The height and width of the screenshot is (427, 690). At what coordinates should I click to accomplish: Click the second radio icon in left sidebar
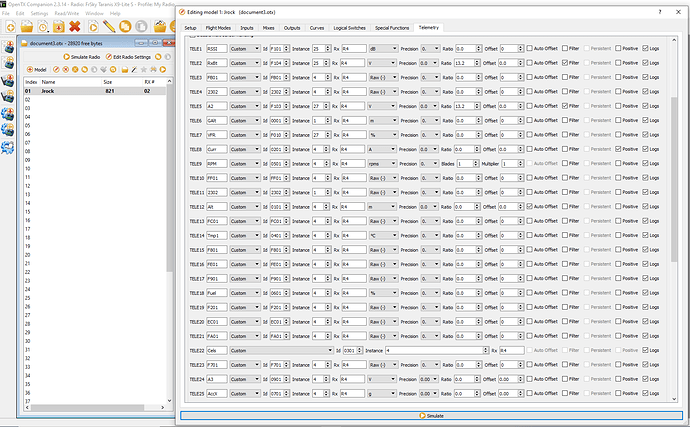pos(8,63)
